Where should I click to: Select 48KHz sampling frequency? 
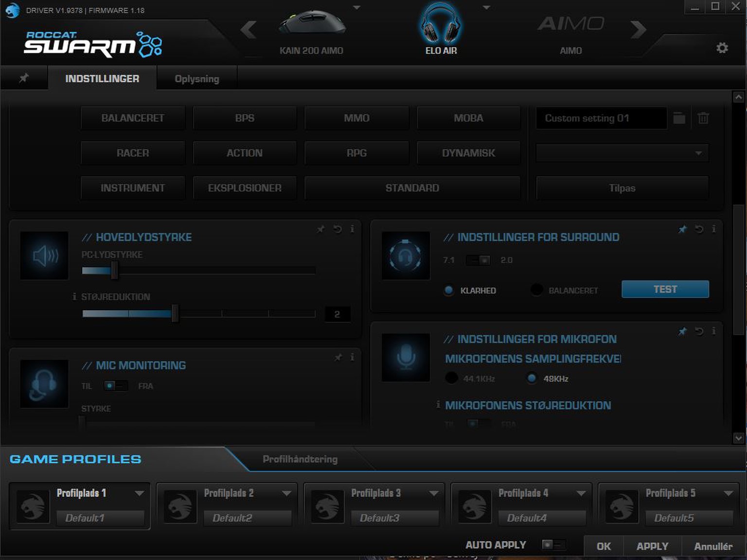point(532,378)
